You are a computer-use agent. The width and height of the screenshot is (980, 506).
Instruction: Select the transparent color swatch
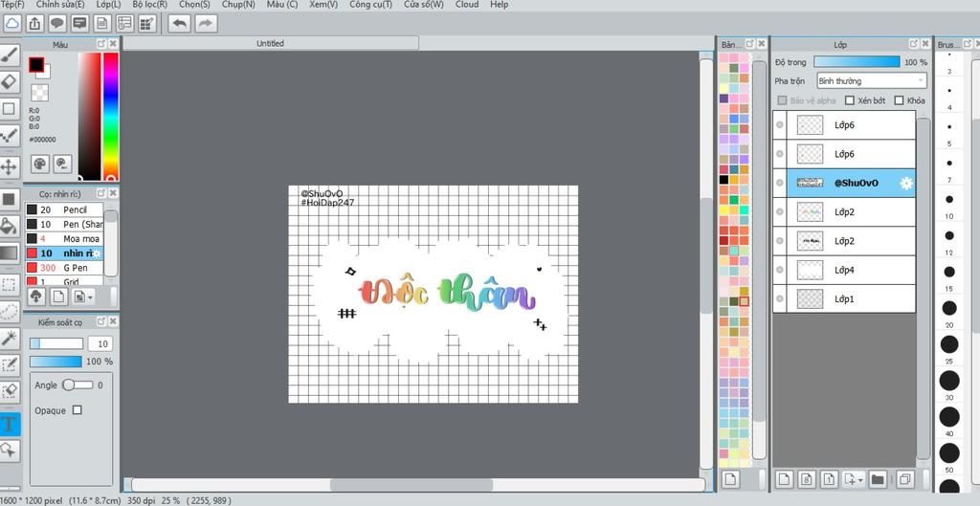click(x=40, y=93)
